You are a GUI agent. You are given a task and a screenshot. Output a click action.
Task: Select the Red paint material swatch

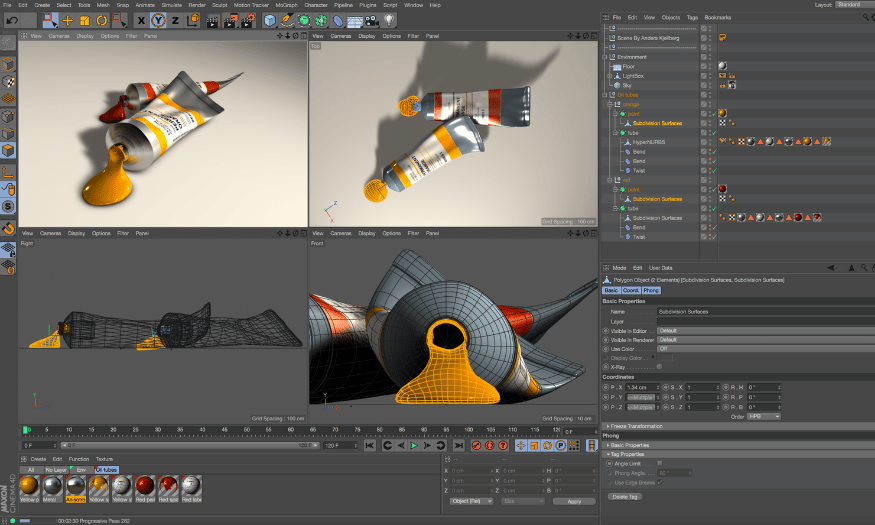tap(145, 489)
